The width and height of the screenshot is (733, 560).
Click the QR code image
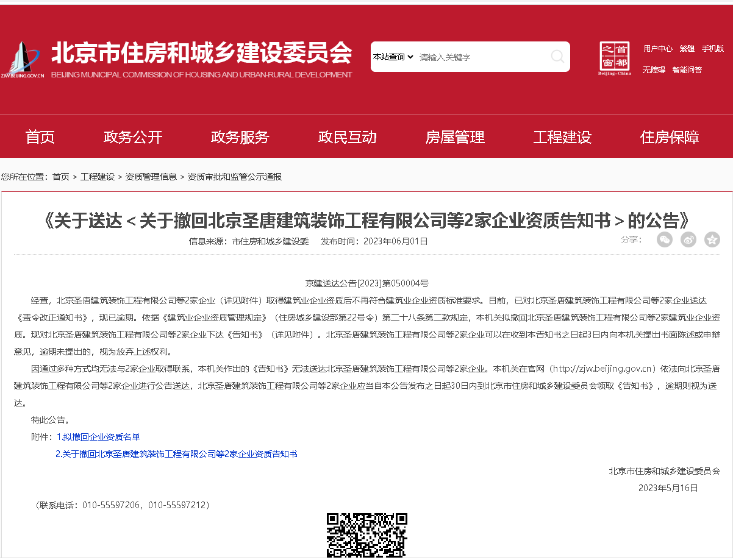pyautogui.click(x=367, y=536)
